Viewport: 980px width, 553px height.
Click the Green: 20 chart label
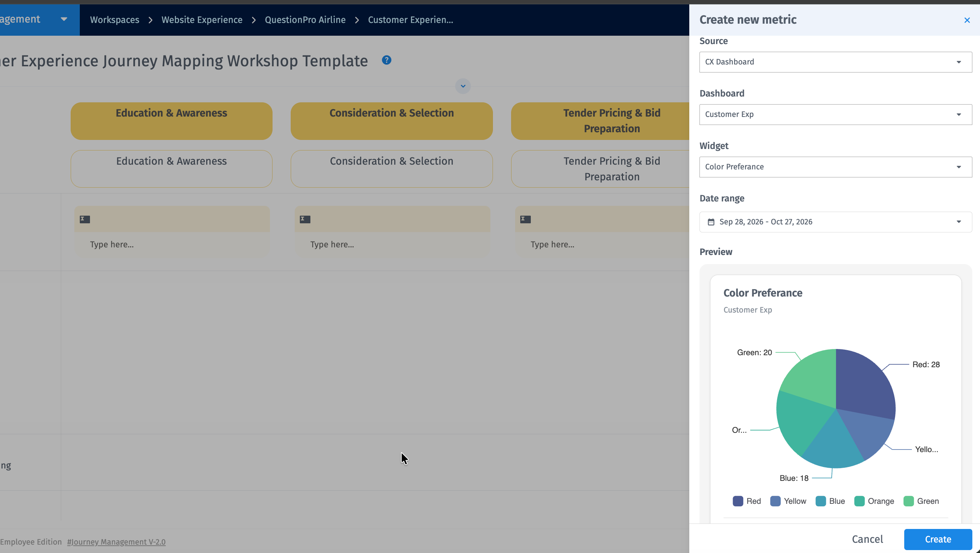pyautogui.click(x=754, y=353)
